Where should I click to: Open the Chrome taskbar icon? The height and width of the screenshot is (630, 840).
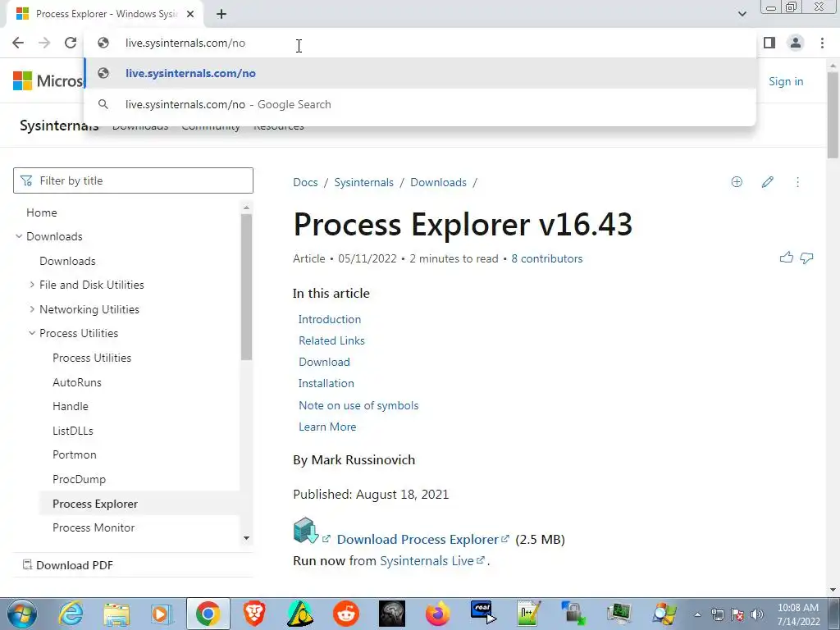pyautogui.click(x=208, y=614)
